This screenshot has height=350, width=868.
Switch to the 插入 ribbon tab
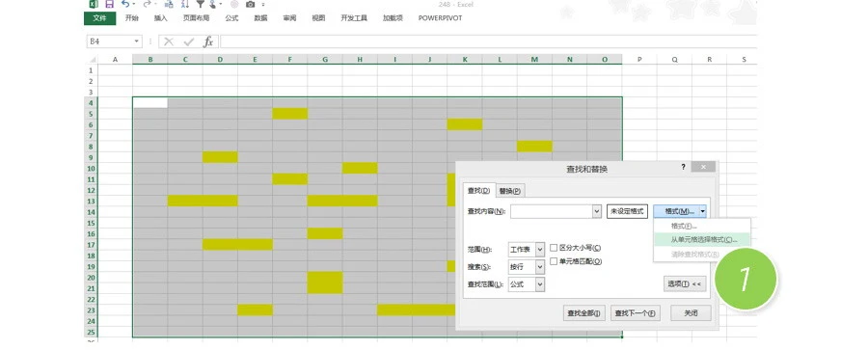pos(160,18)
